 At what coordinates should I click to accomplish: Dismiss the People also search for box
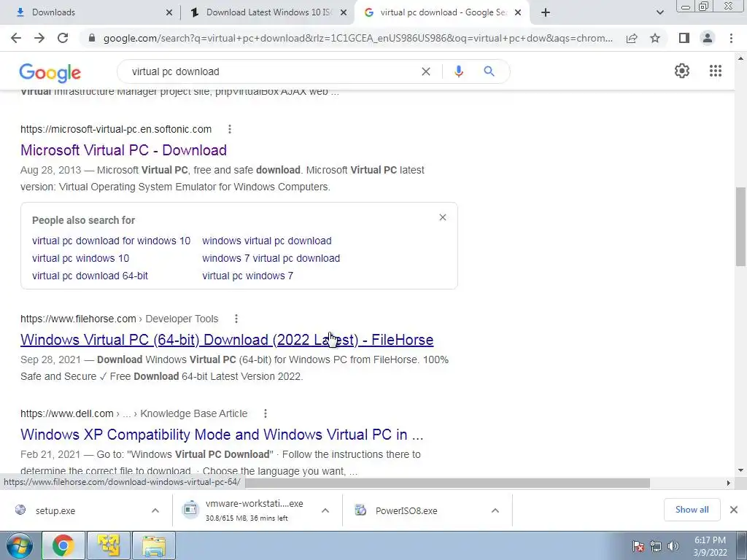click(x=443, y=217)
